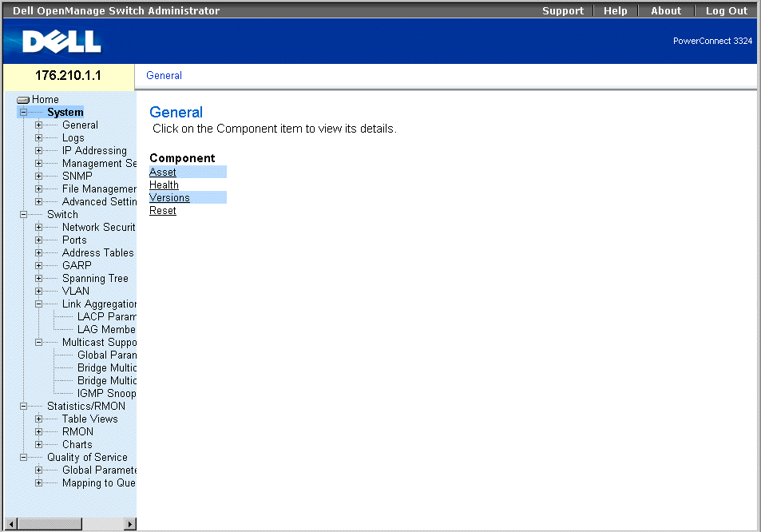Screen dimensions: 761x532
Task: Expand the Logs tree node
Action: coord(38,138)
